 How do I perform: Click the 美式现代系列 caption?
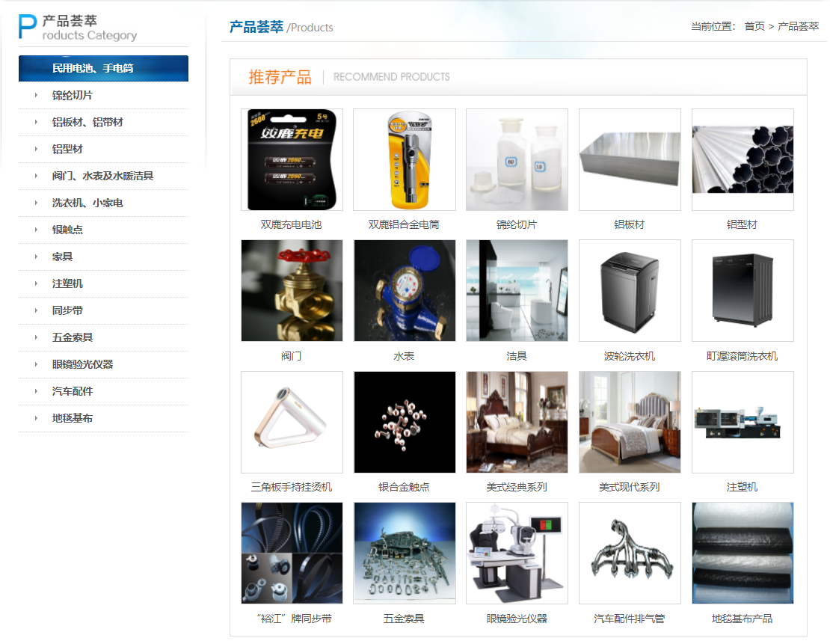click(630, 487)
